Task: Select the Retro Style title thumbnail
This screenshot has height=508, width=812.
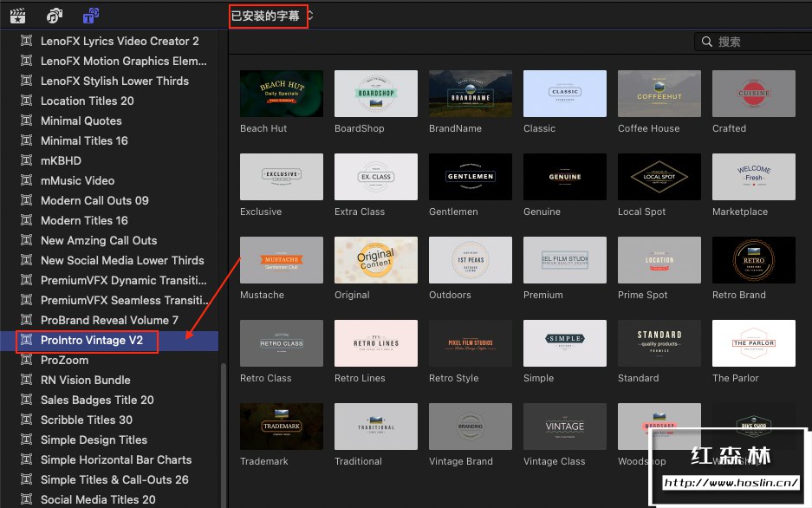Action: point(471,343)
